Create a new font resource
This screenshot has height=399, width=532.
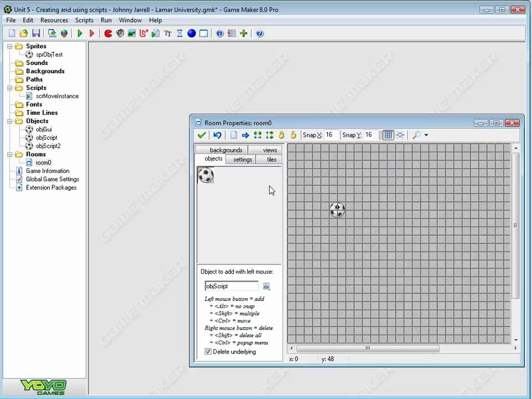pos(167,33)
